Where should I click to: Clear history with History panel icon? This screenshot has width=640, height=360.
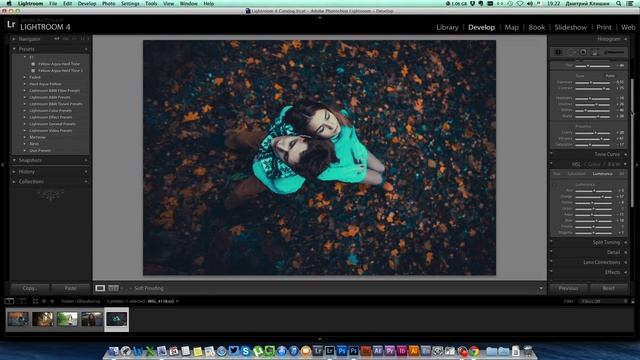click(86, 172)
